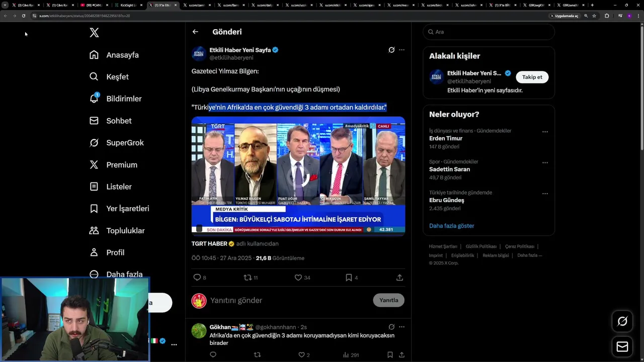The height and width of the screenshot is (362, 644).
Task: Click Grok icon on Gökhan's reply
Action: (391, 327)
